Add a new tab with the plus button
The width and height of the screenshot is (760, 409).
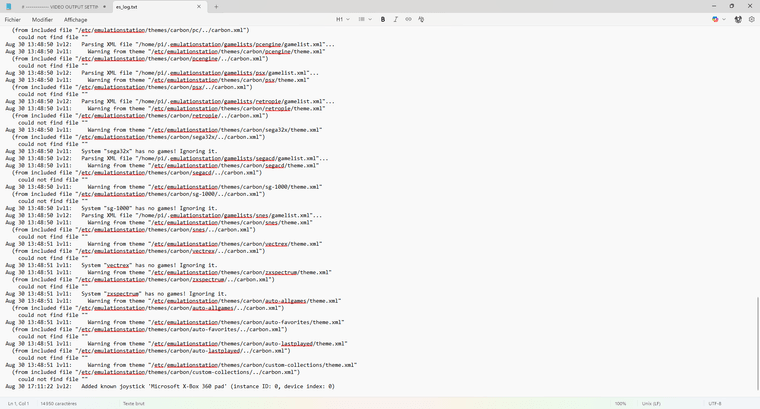click(x=216, y=7)
